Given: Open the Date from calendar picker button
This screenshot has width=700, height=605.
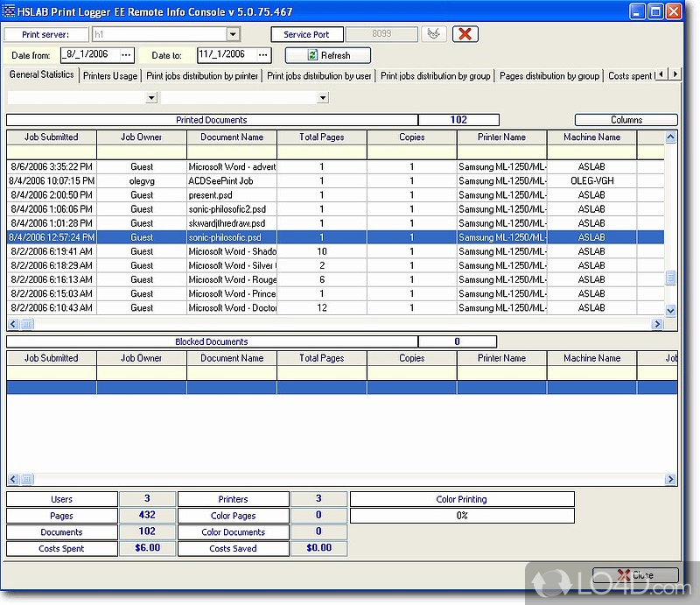Looking at the screenshot, I should click(x=126, y=55).
